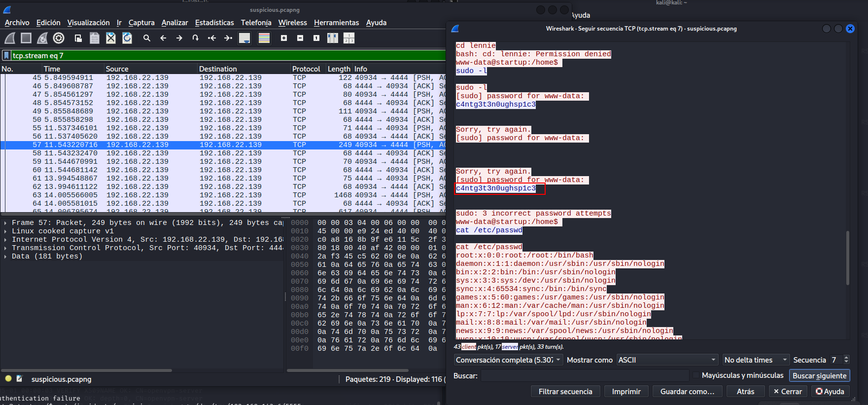Screen dimensions: 868x405
Task: Reload capture file icon
Action: click(127, 38)
